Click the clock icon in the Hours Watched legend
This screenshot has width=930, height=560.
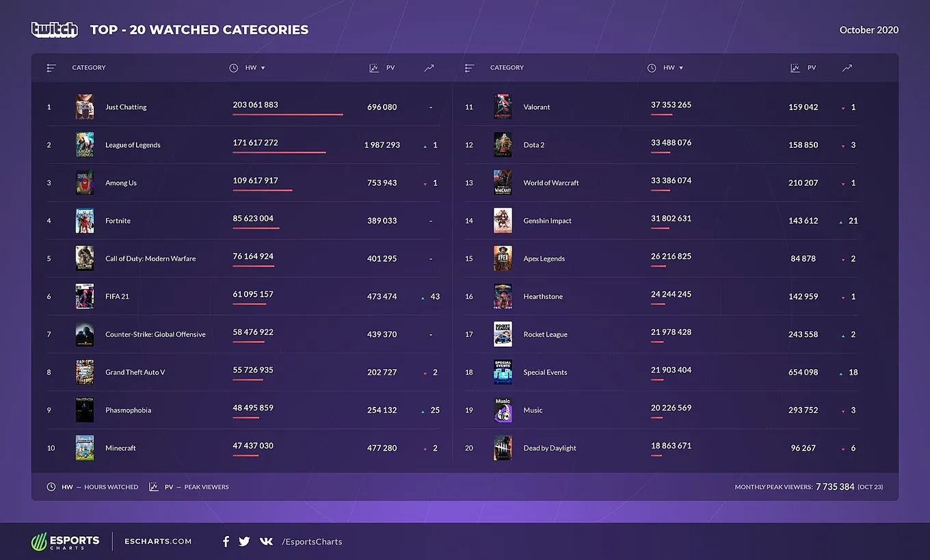(x=51, y=487)
